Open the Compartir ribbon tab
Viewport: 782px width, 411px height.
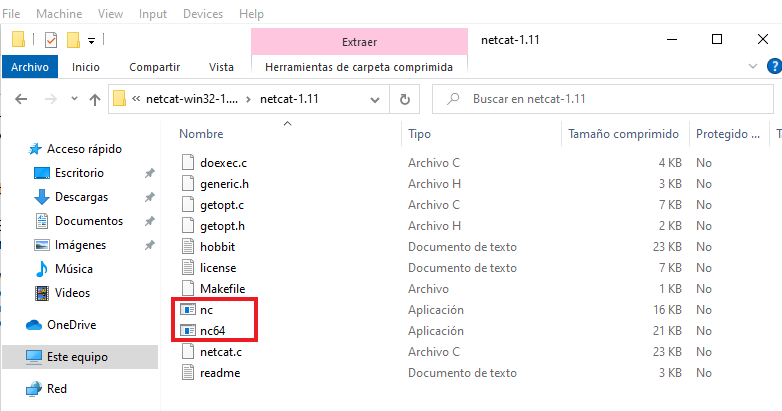[x=154, y=67]
